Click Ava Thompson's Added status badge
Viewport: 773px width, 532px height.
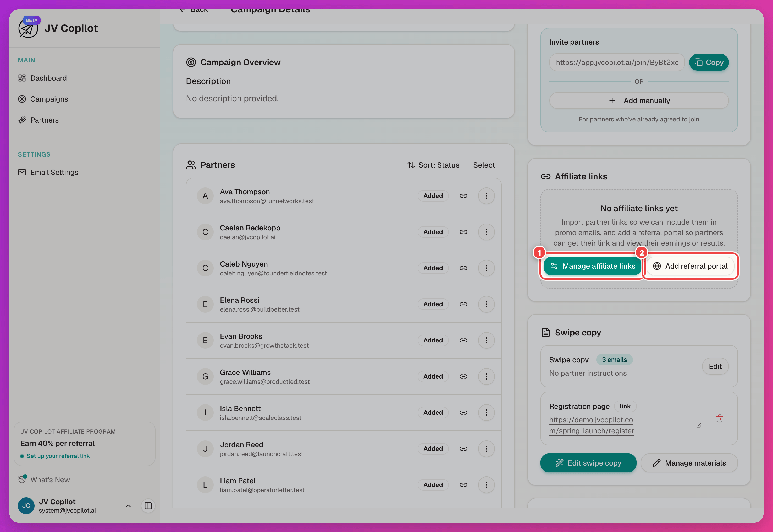pyautogui.click(x=433, y=196)
